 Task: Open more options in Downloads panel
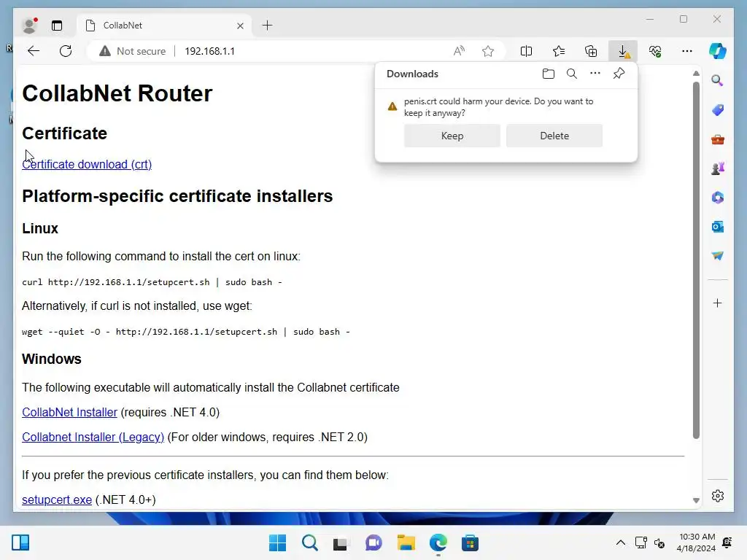pos(595,74)
